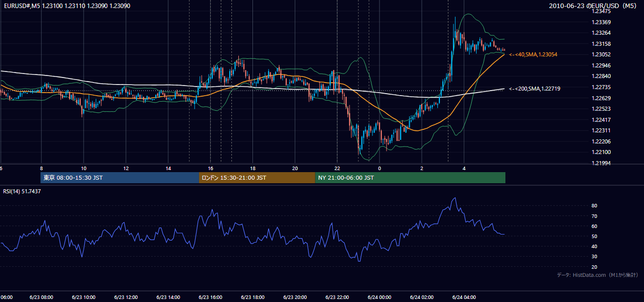Click hour label 4 under price chart
The image size is (644, 302).
click(464, 169)
